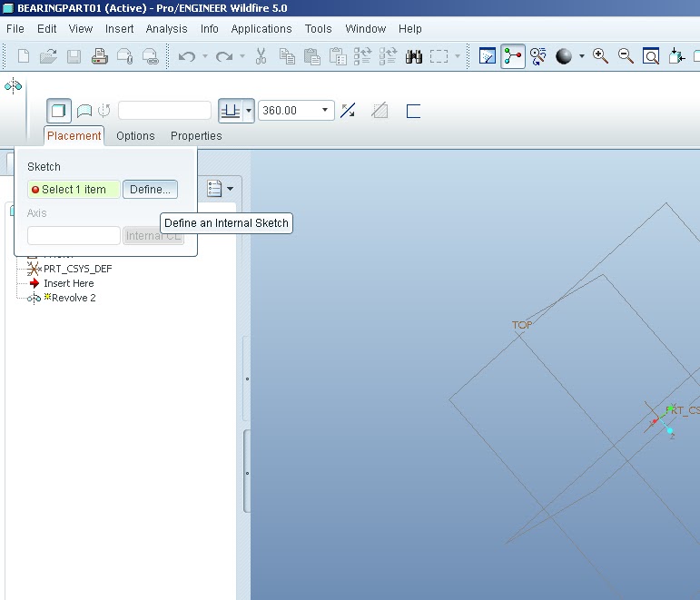Click the Regeneration Manager icon
Viewport: 700px width, 600px height.
[x=388, y=56]
